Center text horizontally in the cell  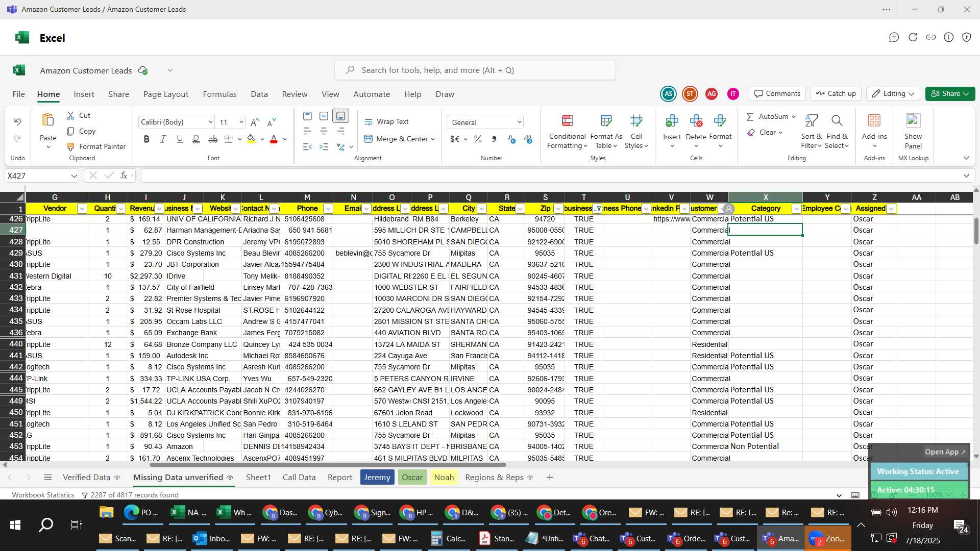tap(324, 131)
